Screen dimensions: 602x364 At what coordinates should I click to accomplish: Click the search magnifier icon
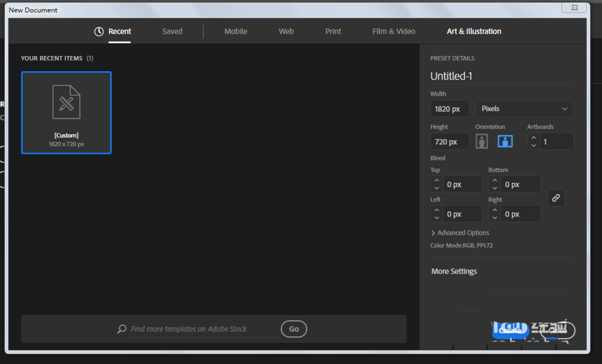(122, 329)
